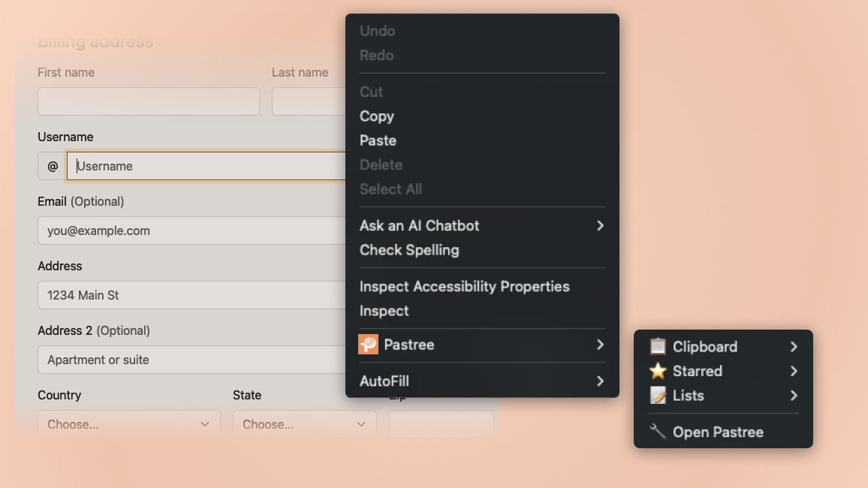This screenshot has width=868, height=488.
Task: Select Copy from the context menu
Action: click(376, 116)
